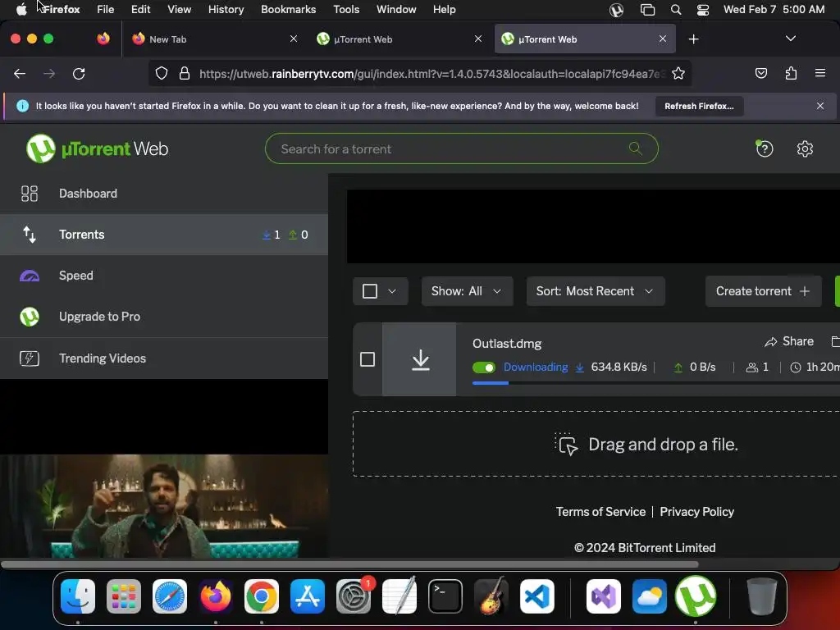
Task: Click the Refresh Firefox… button
Action: 699,106
